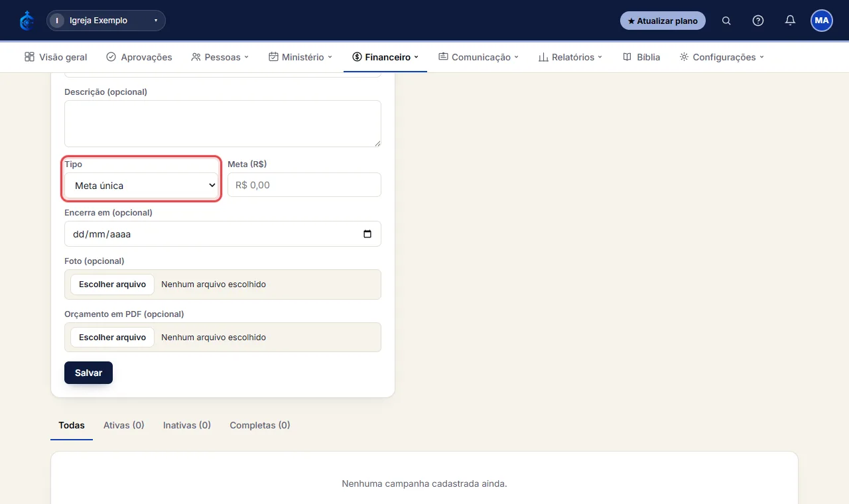The height and width of the screenshot is (504, 849).
Task: Expand the Configurações menu
Action: [x=722, y=57]
